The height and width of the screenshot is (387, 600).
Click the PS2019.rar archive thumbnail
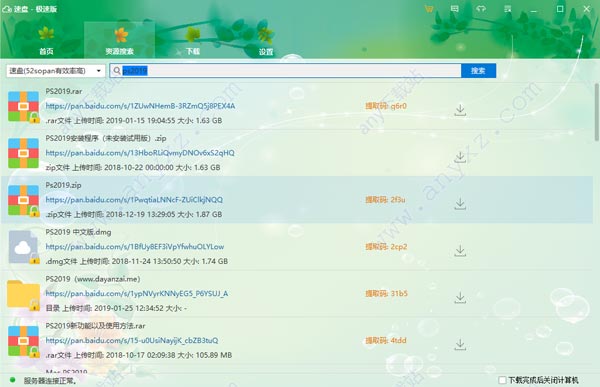pyautogui.click(x=23, y=106)
